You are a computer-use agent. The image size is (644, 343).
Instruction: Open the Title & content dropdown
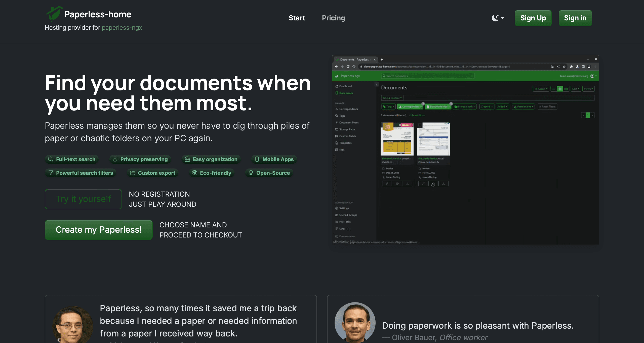392,98
